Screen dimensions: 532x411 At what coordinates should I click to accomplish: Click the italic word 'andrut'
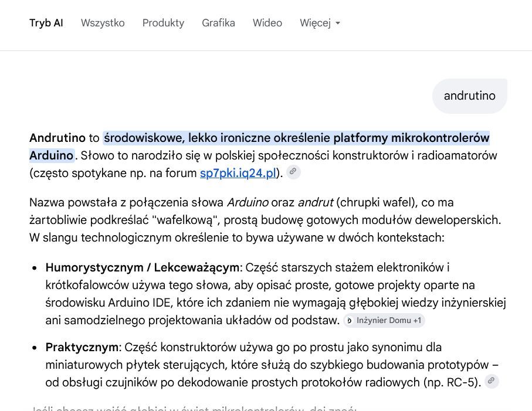(316, 202)
